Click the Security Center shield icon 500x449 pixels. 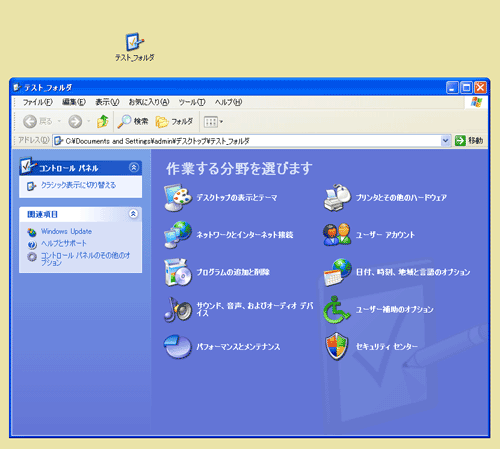pyautogui.click(x=337, y=346)
